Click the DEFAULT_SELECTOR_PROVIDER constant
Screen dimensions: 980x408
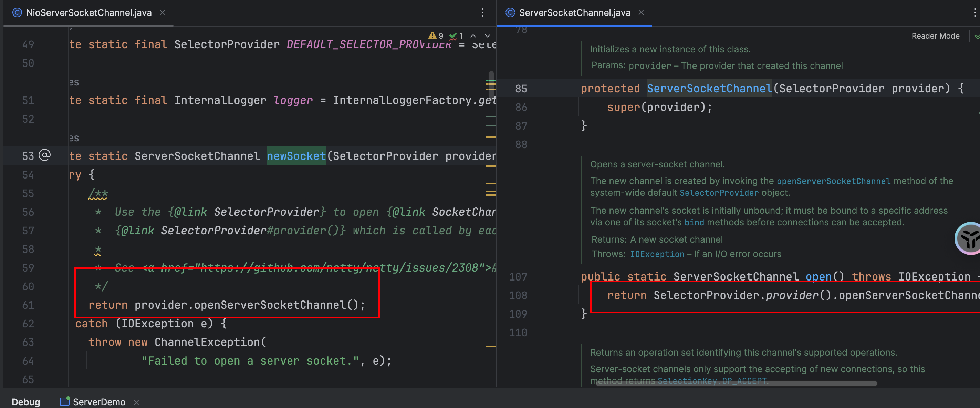click(369, 44)
